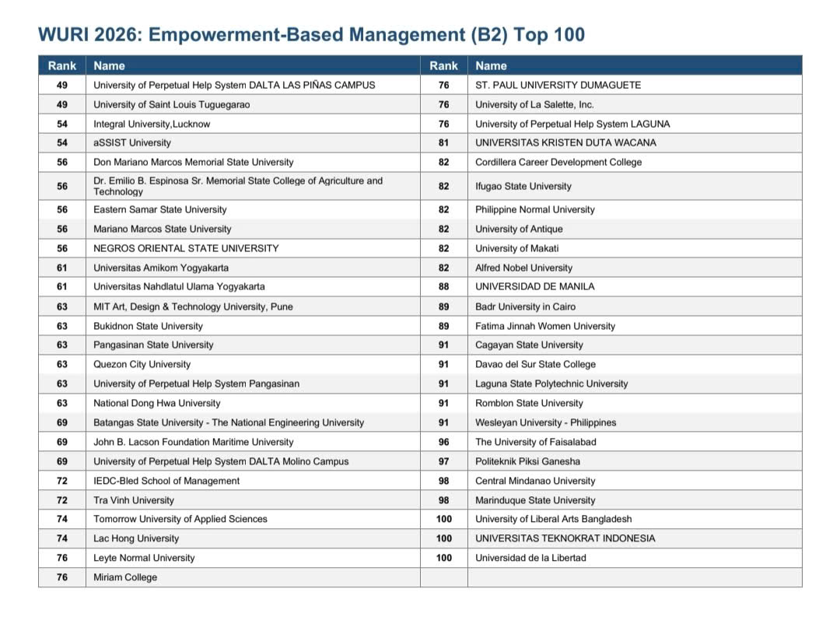The width and height of the screenshot is (840, 620).
Task: Select Universidad de la Libertad
Action: tap(531, 558)
